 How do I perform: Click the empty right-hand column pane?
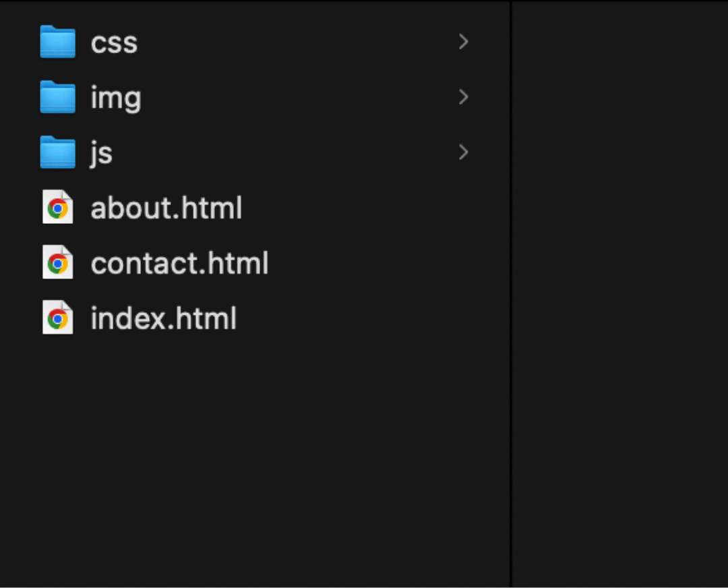[x=620, y=294]
